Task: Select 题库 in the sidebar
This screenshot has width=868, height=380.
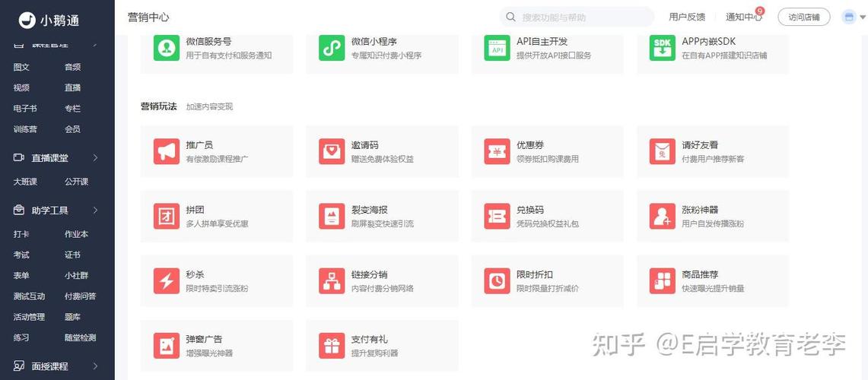Action: point(72,317)
